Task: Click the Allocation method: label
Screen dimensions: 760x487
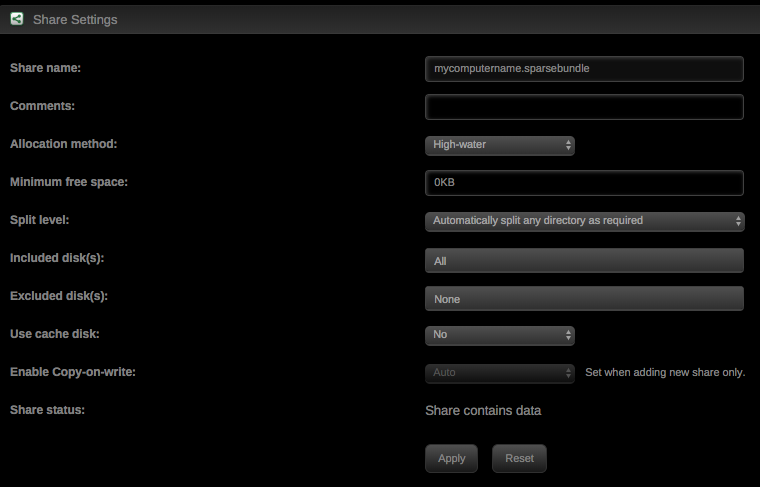Action: [x=63, y=144]
